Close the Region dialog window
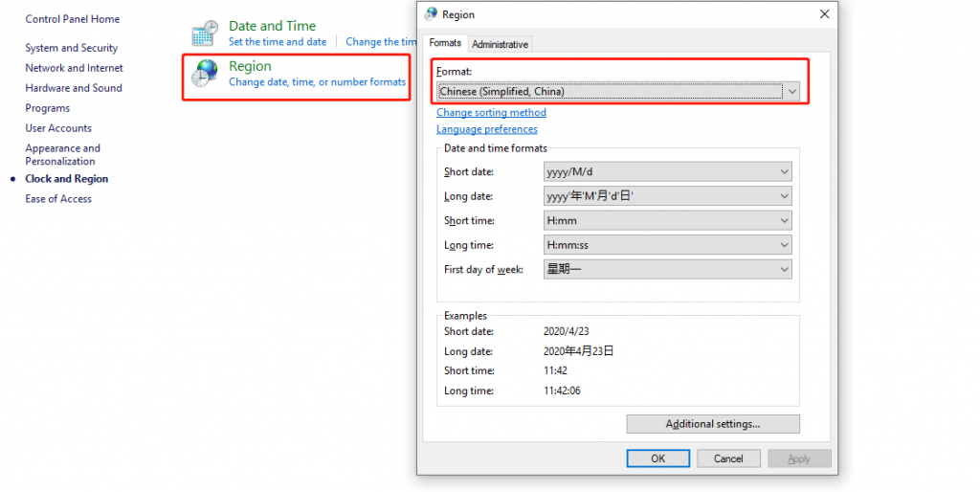 click(824, 13)
